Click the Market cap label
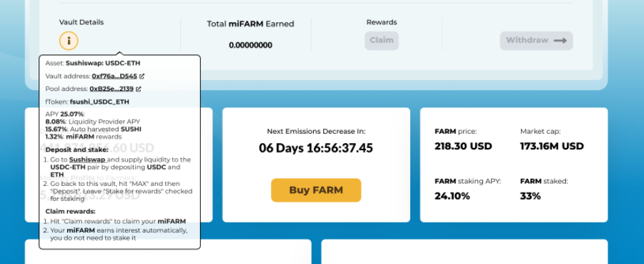 click(x=540, y=132)
